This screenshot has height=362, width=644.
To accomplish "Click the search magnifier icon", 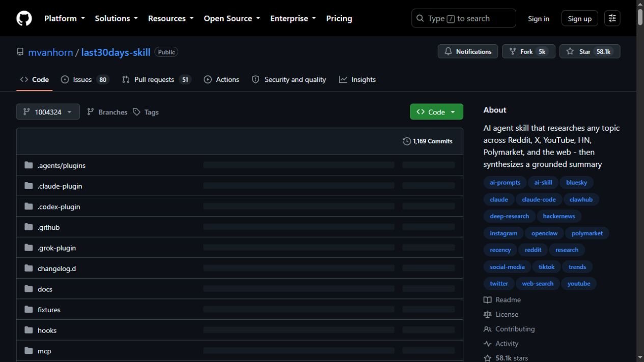I will (x=420, y=18).
